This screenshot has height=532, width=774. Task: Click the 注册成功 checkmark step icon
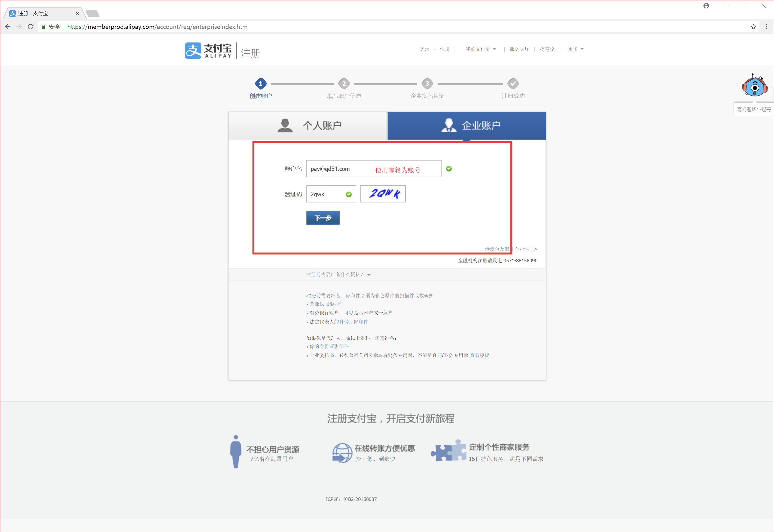tap(513, 83)
